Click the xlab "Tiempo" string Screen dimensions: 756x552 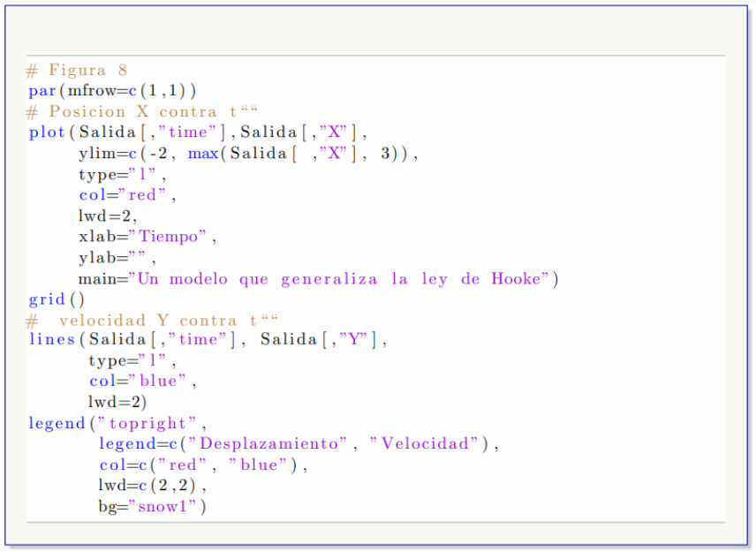(173, 237)
